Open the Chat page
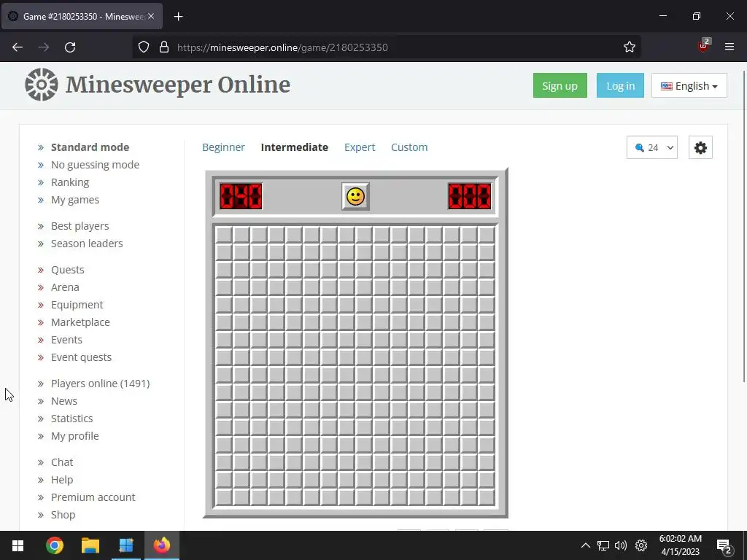The height and width of the screenshot is (560, 747). coord(62,462)
